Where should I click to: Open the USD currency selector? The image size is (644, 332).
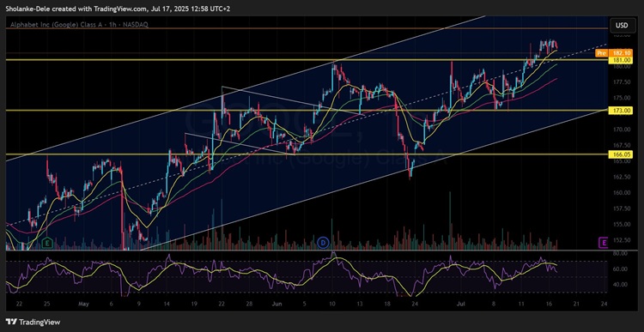click(622, 26)
